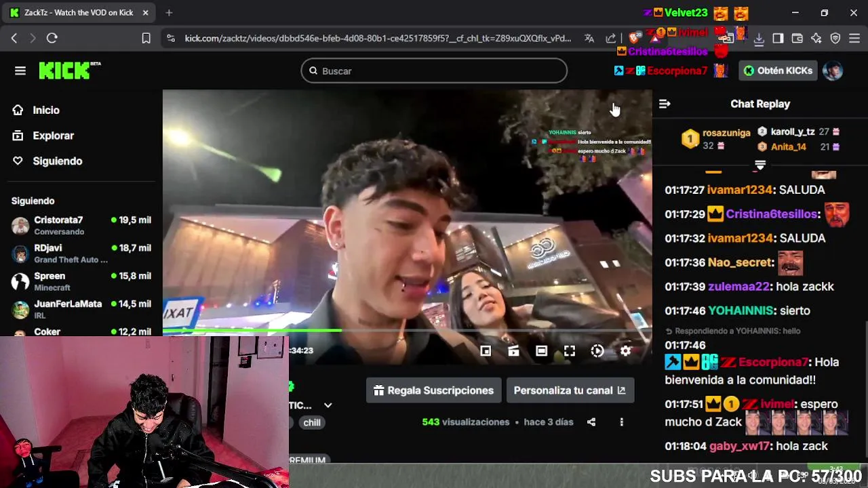
Task: Enter fullscreen in the video player
Action: tap(570, 350)
